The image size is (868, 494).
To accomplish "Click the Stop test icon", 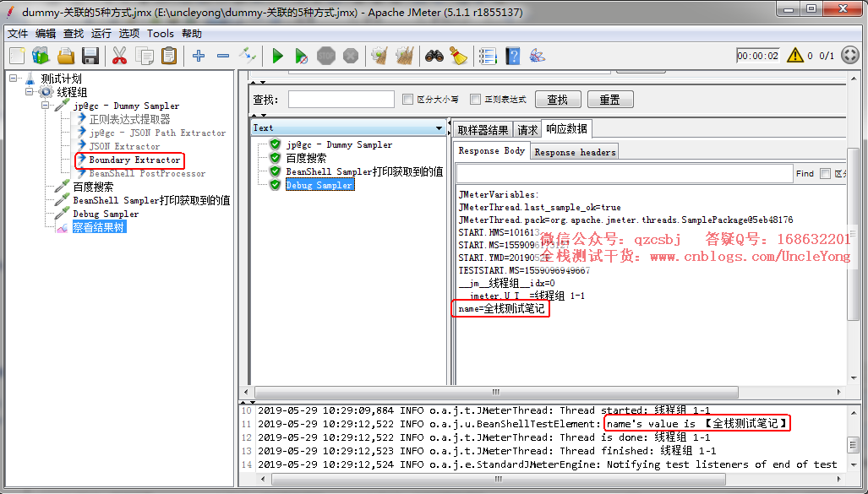I will [x=326, y=56].
